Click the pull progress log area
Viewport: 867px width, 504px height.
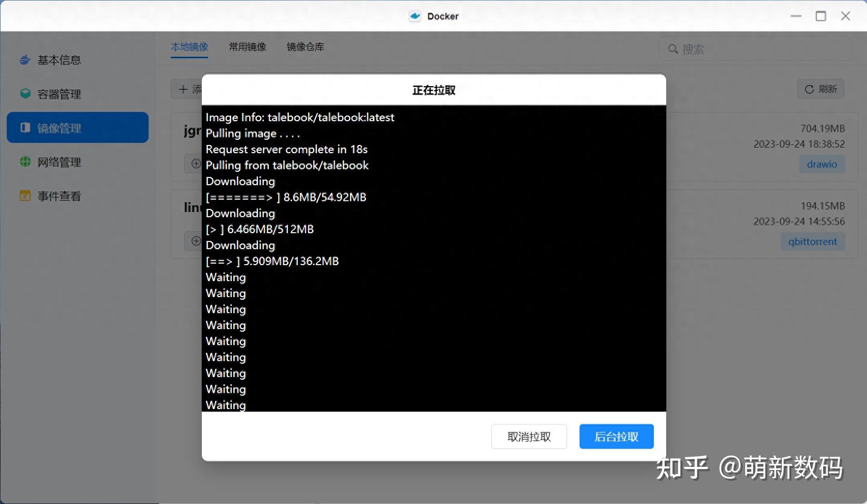coord(434,258)
